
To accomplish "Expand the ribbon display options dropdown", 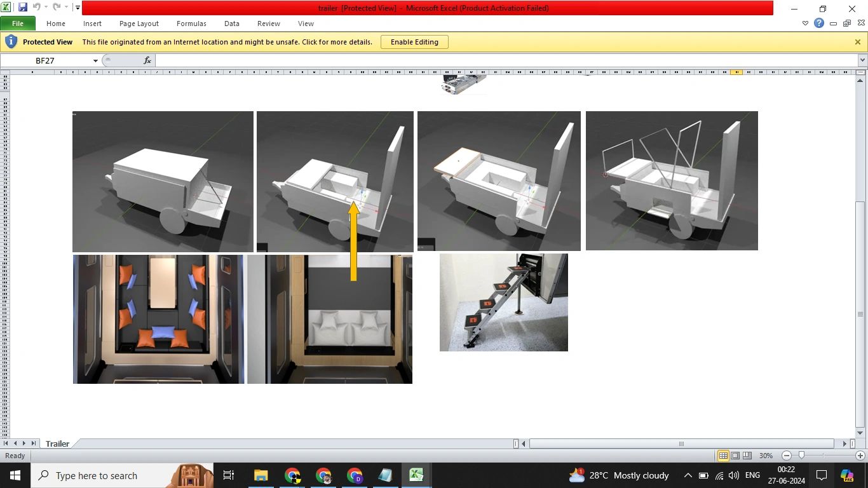I will tap(806, 23).
